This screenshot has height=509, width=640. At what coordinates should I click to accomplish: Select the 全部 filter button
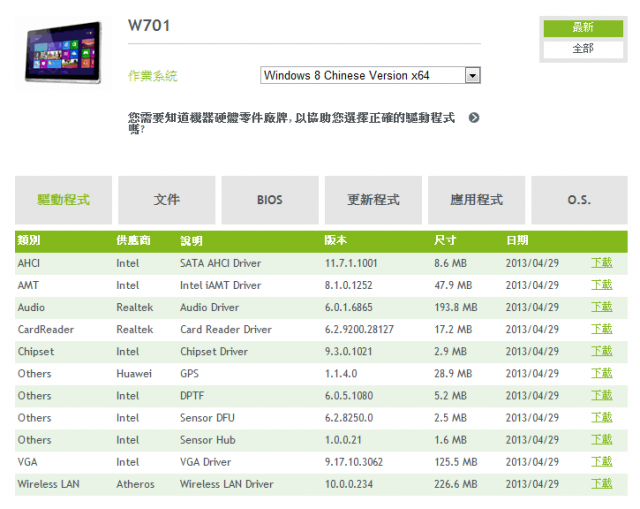[583, 49]
